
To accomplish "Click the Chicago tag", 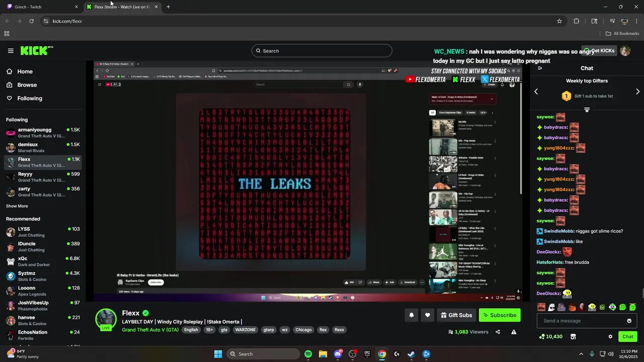I will pos(303,330).
